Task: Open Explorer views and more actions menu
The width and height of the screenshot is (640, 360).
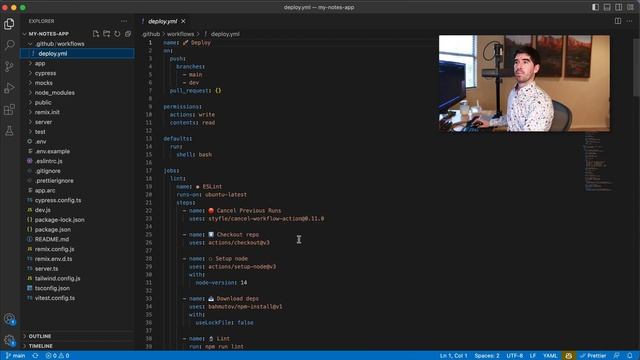Action: pos(124,21)
